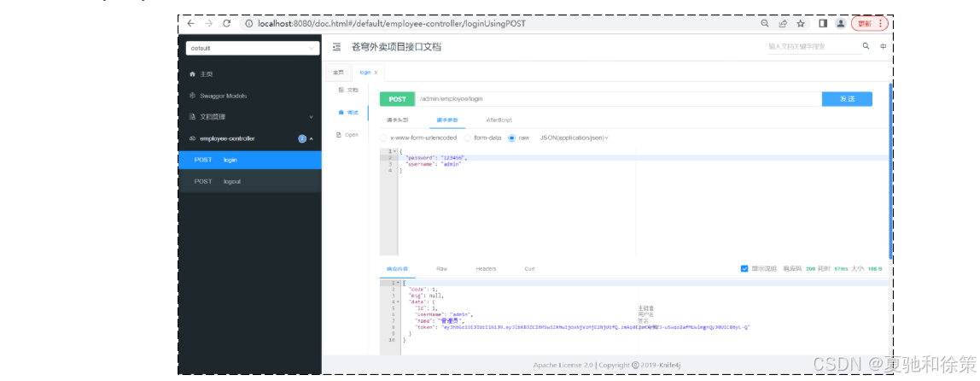980x381 pixels.
Task: Uncheck the 显示说明 checkbox
Action: coord(744,268)
